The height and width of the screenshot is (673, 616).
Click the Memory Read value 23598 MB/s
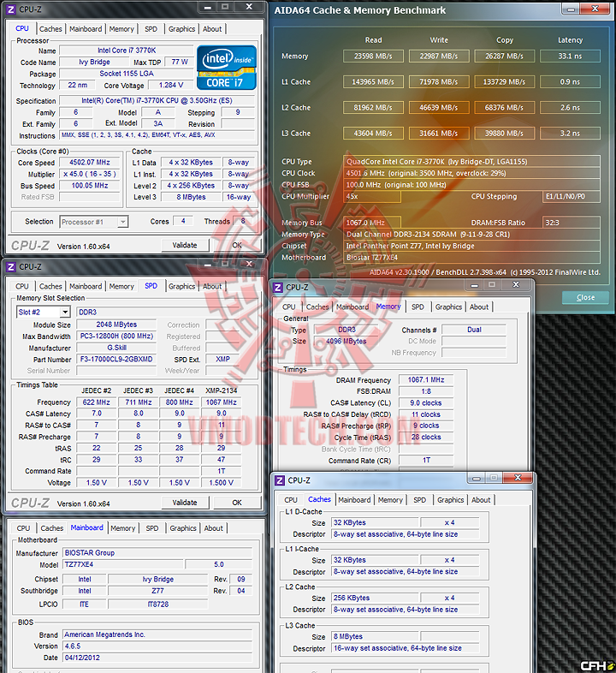click(373, 57)
